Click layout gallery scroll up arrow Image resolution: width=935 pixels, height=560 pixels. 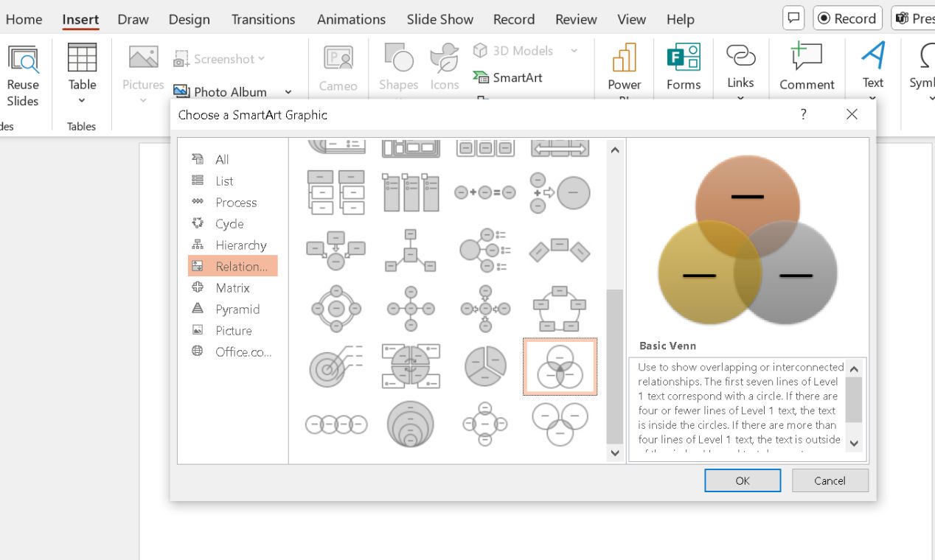[615, 150]
